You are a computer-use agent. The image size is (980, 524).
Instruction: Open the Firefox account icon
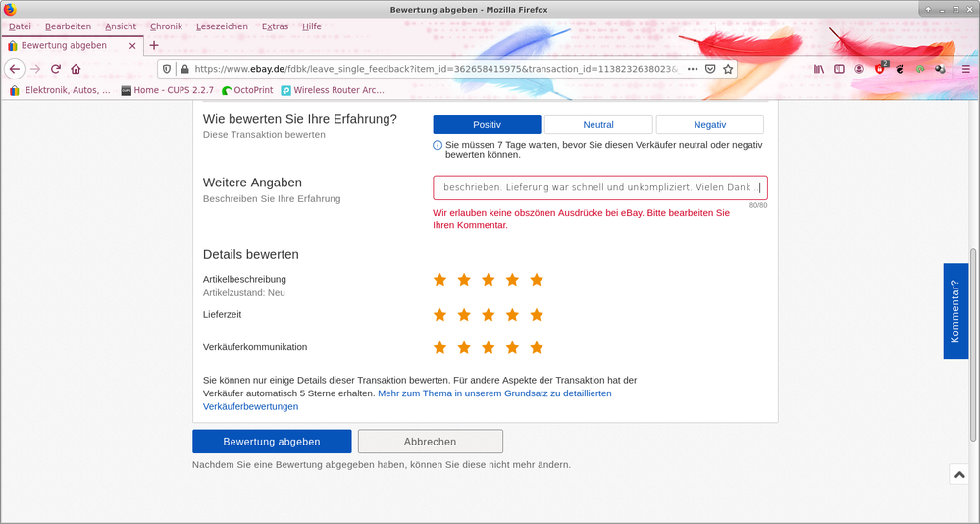[859, 69]
